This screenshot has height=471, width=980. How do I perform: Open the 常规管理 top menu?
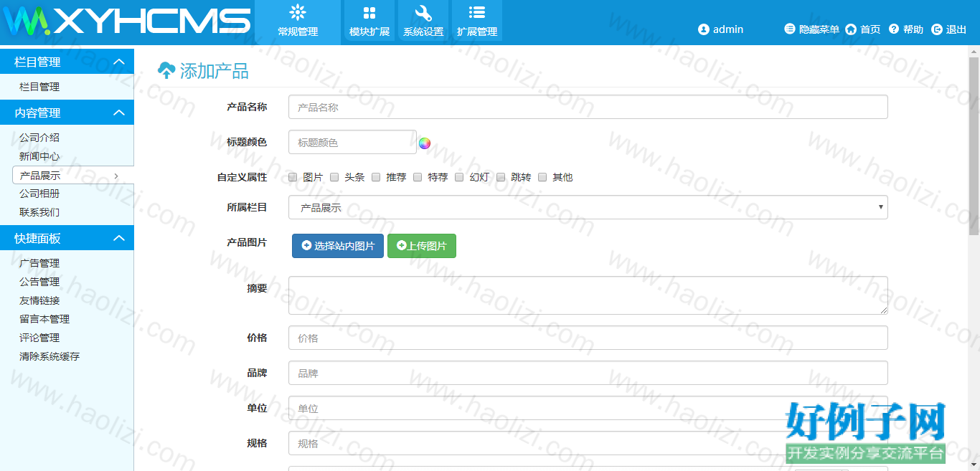click(x=298, y=21)
